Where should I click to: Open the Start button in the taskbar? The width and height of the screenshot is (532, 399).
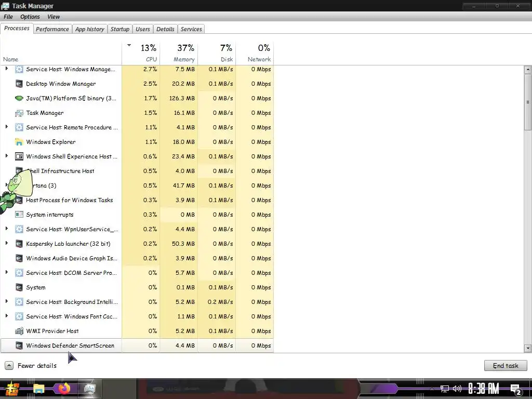click(x=11, y=389)
